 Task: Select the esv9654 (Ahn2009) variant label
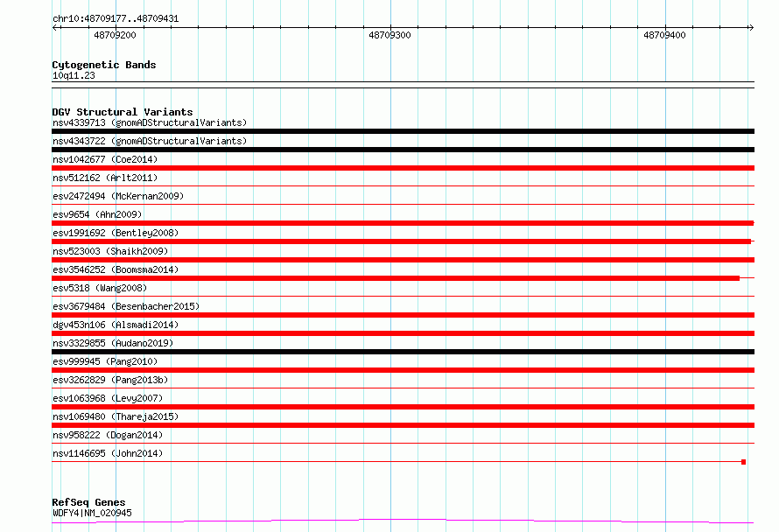pos(97,214)
